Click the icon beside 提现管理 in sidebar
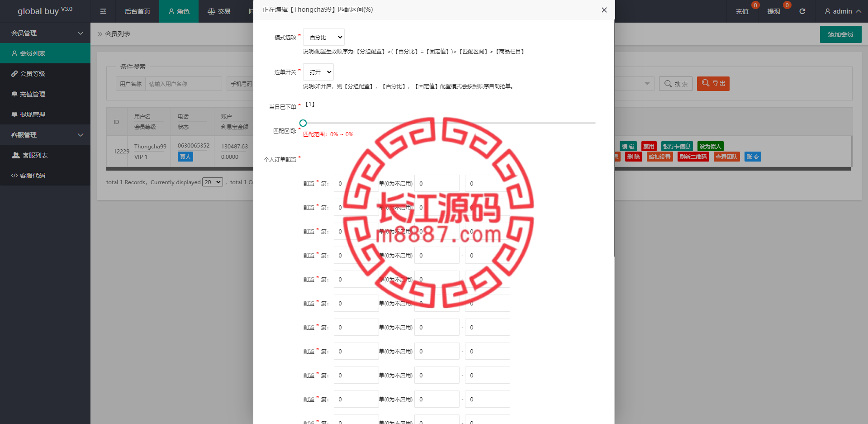 (14, 114)
